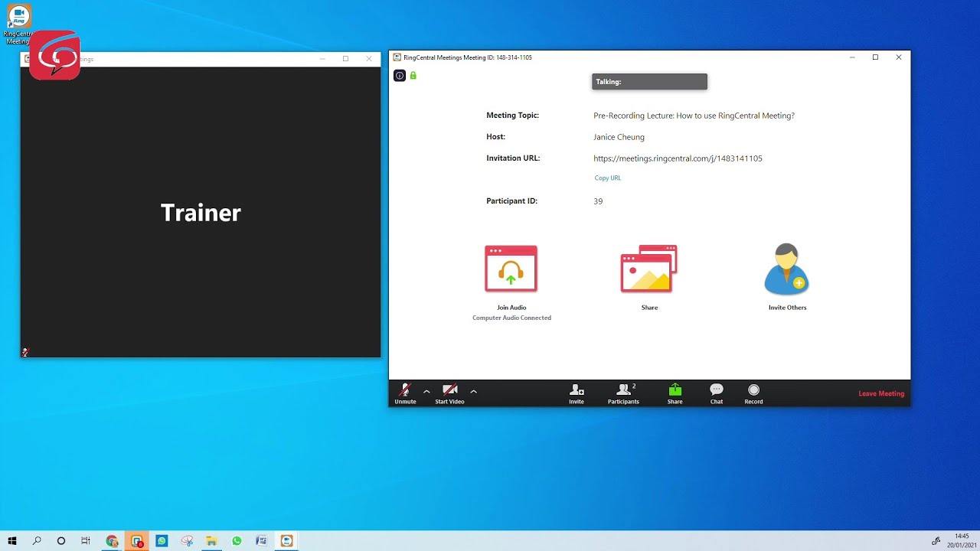Click the pen icon in system tray

coord(936,541)
